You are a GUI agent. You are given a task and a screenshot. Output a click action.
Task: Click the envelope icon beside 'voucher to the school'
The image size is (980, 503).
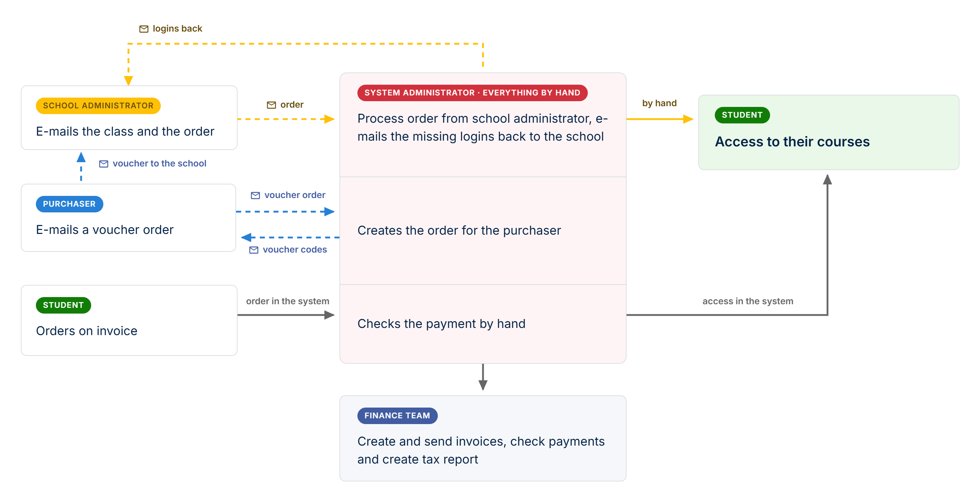(x=103, y=164)
